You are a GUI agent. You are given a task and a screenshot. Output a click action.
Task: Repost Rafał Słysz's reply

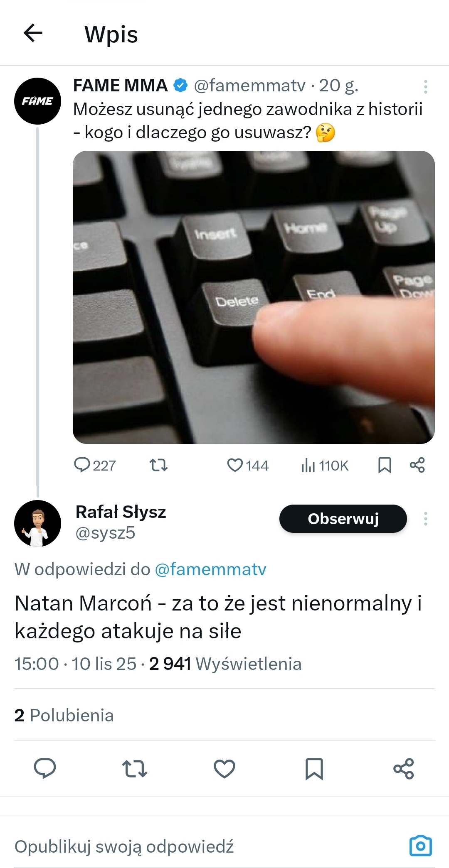(x=135, y=768)
